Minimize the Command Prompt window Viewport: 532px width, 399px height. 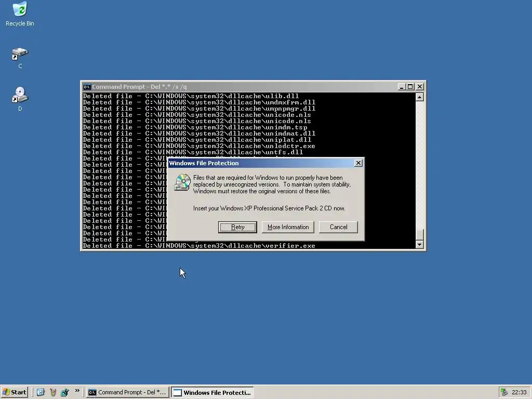click(402, 87)
